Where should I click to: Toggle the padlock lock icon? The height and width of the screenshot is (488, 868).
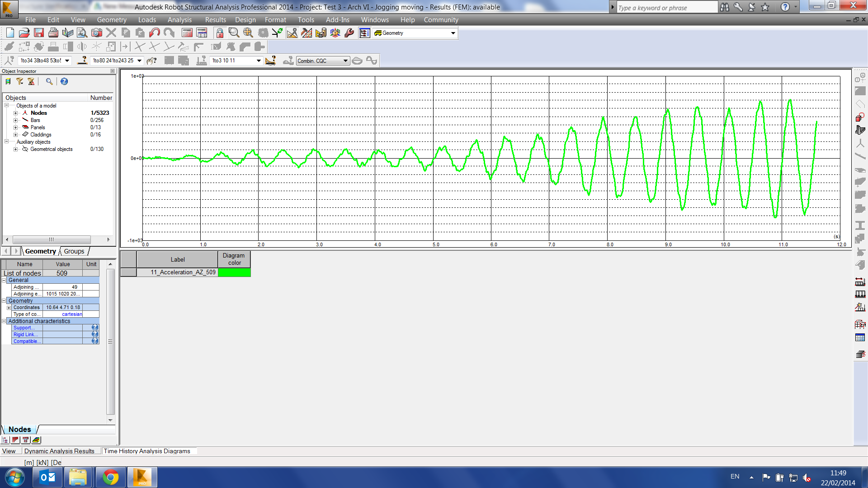tap(219, 33)
